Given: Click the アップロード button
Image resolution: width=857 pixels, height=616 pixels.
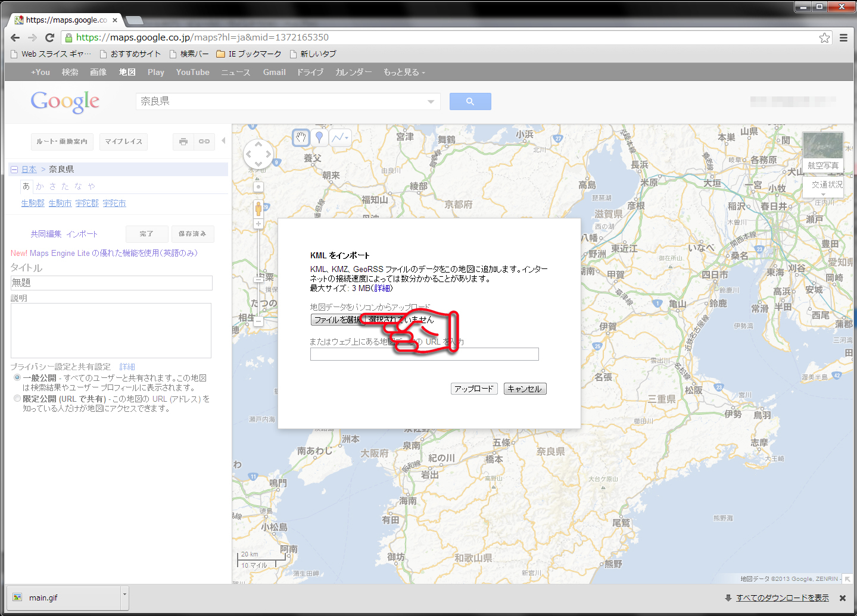Looking at the screenshot, I should [x=474, y=389].
